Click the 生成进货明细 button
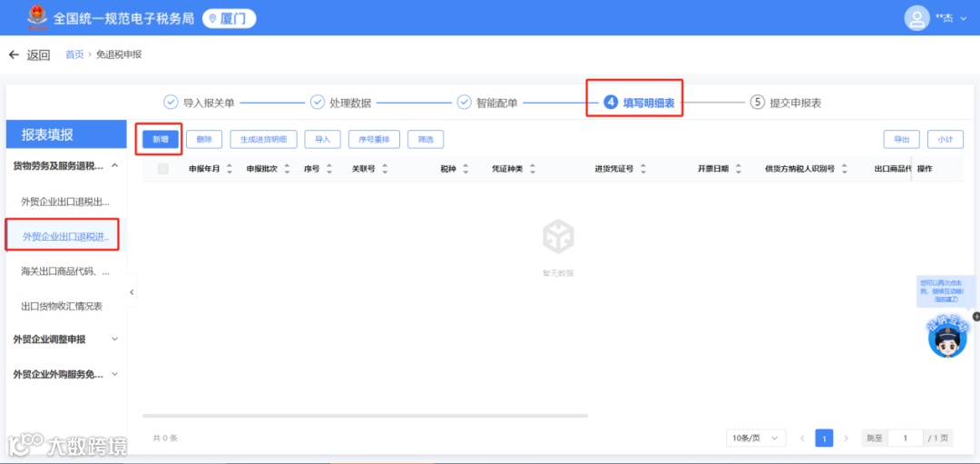The width and height of the screenshot is (980, 464). point(264,140)
